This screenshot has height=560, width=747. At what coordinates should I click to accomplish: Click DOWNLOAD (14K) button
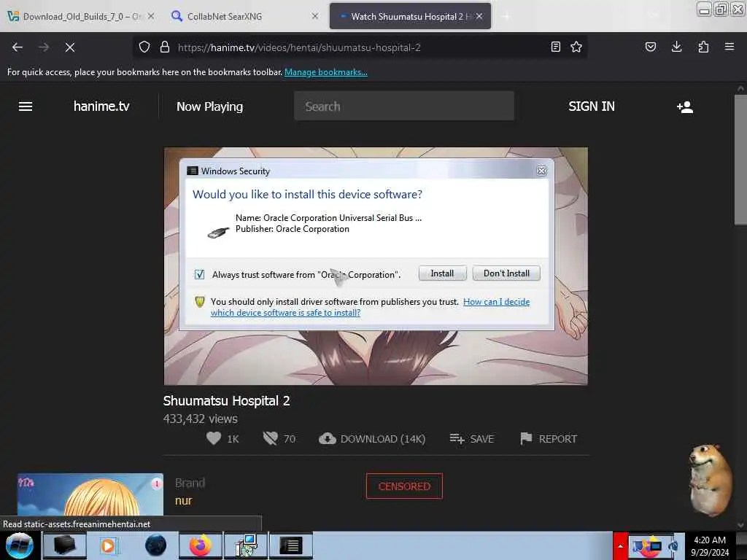pos(372,438)
